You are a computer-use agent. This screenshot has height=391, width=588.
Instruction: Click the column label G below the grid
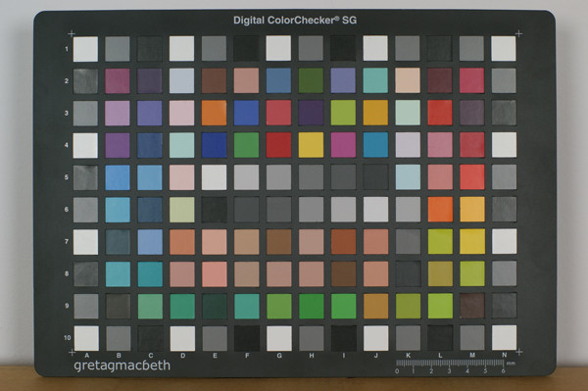point(279,356)
